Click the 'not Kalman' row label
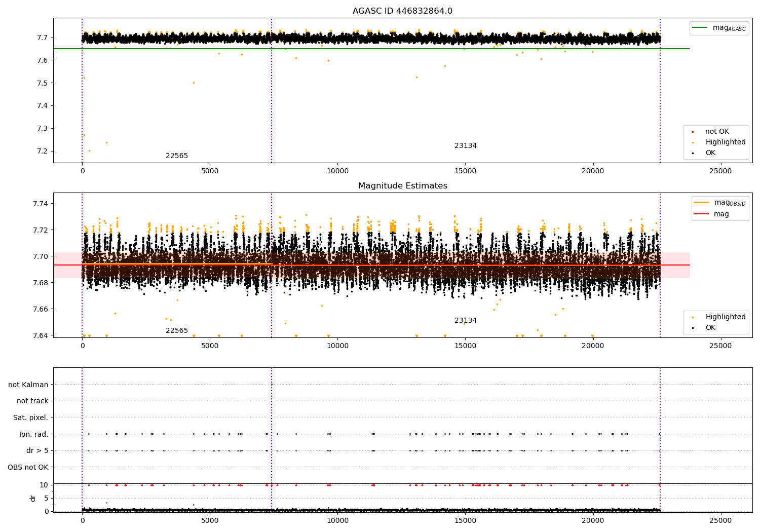Screen dimensions: 760x532 click(28, 385)
